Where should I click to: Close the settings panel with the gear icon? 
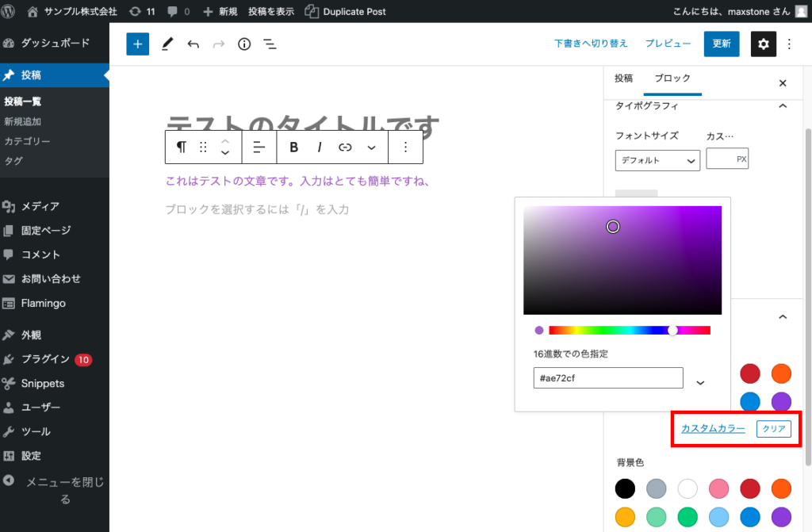(x=763, y=44)
